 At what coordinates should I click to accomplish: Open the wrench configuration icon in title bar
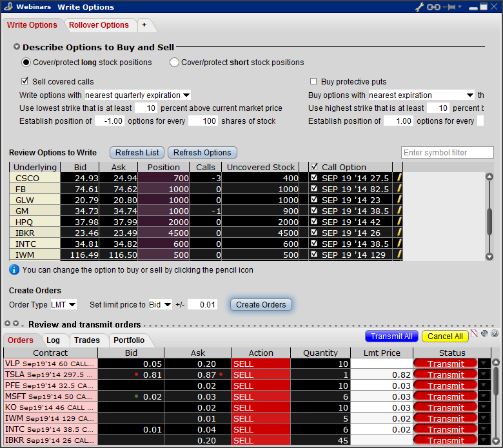[x=419, y=6]
